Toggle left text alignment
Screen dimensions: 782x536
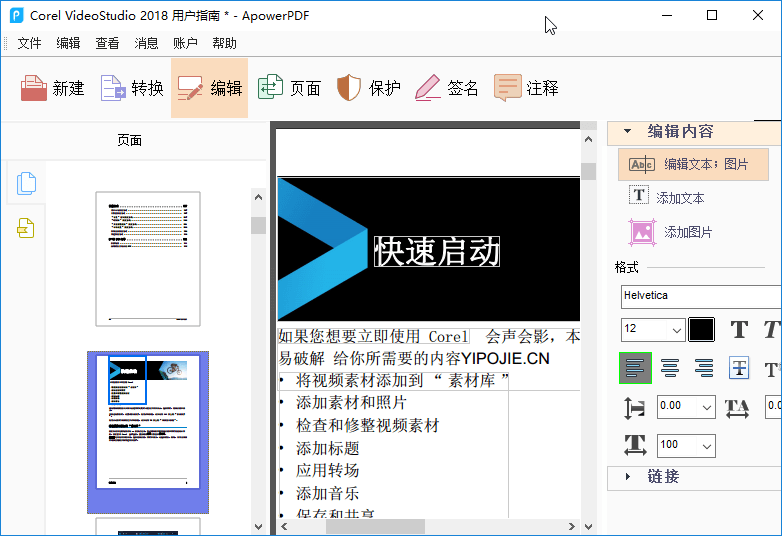pos(635,368)
